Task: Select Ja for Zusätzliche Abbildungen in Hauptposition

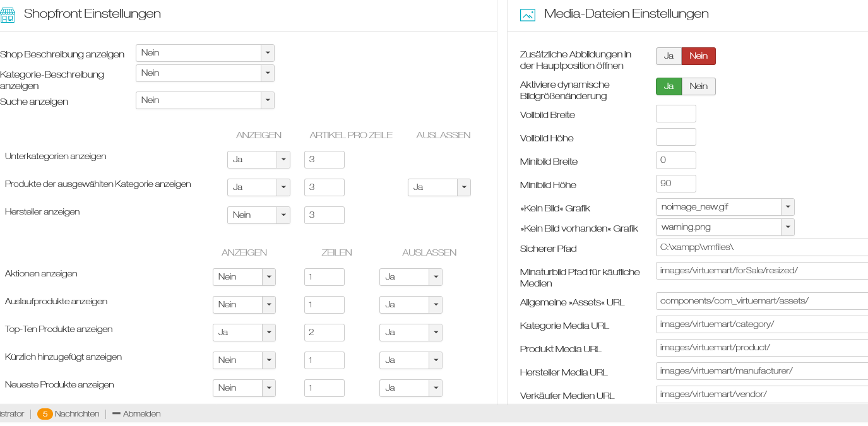Action: (669, 56)
